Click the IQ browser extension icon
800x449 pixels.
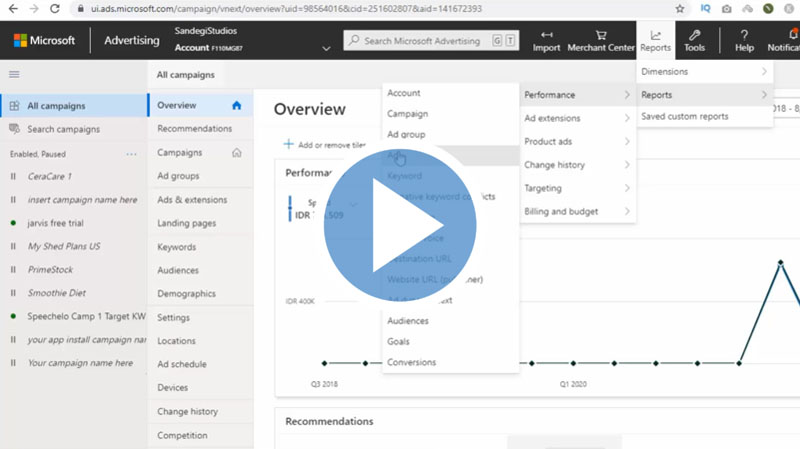(706, 9)
